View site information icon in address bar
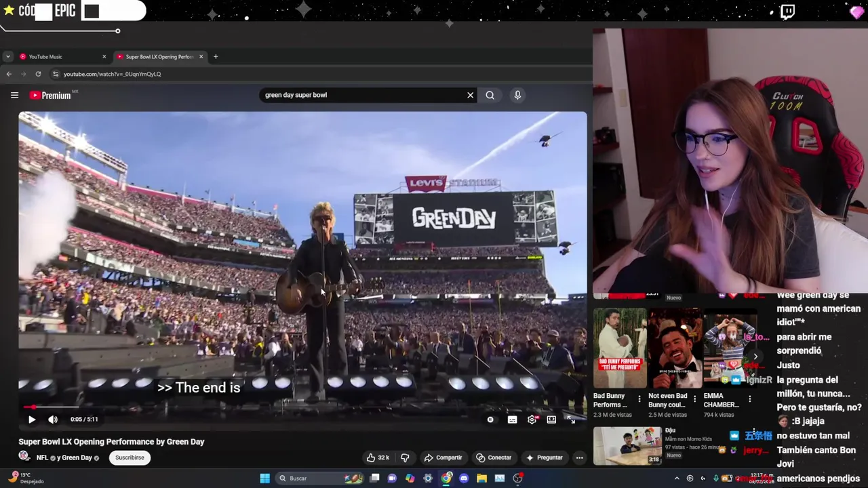This screenshot has width=868, height=488. (56, 74)
